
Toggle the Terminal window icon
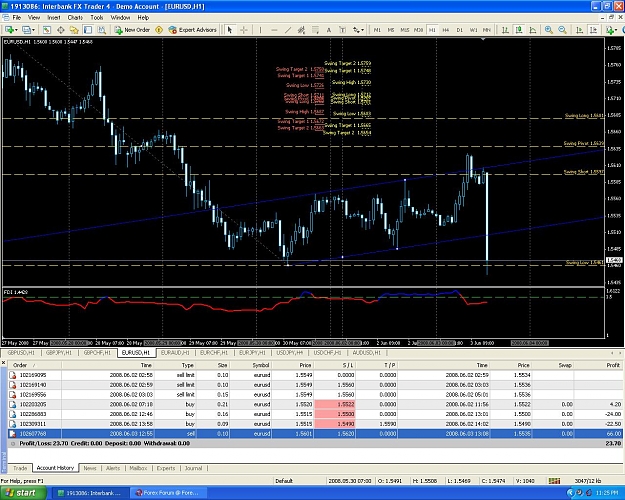[88, 30]
